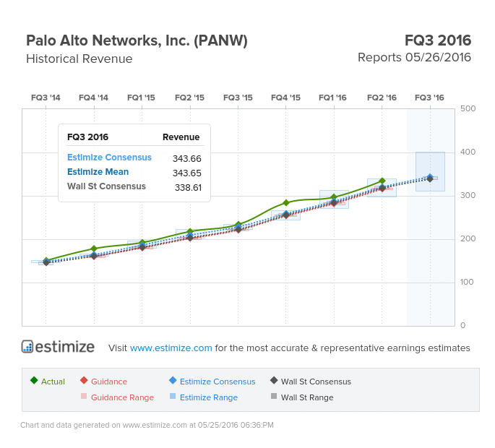
Task: Click the 300 y-axis value
Action: click(468, 195)
